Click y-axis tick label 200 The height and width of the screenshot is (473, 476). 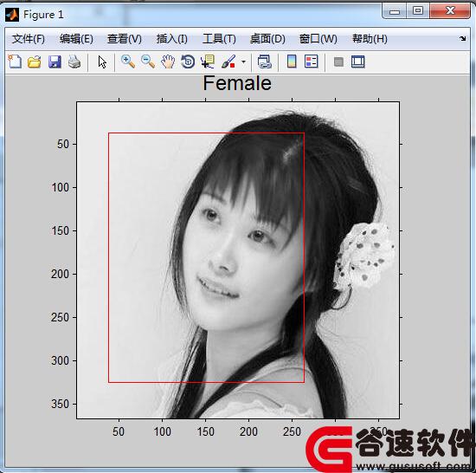(x=60, y=274)
